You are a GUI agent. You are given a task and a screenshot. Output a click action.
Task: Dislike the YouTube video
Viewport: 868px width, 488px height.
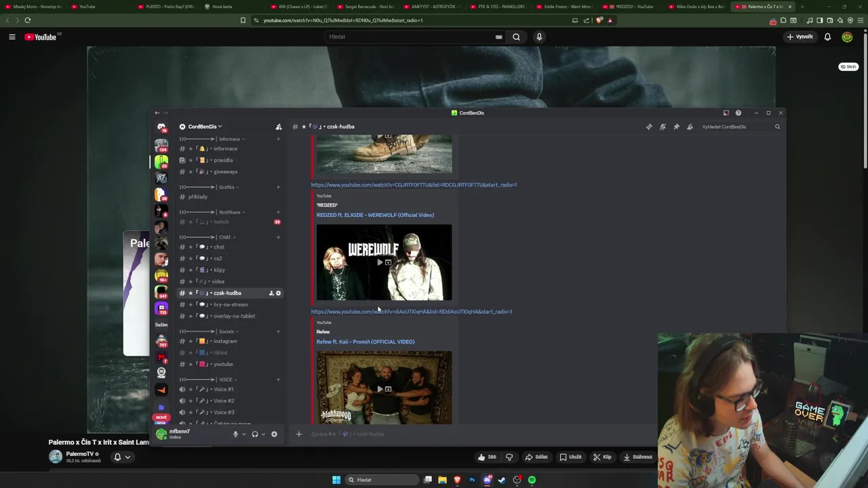pos(509,457)
